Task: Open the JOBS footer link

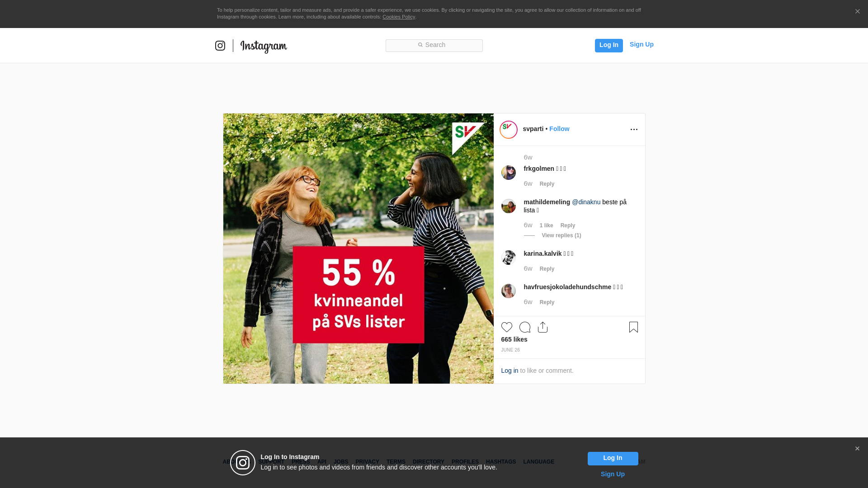Action: click(x=341, y=462)
